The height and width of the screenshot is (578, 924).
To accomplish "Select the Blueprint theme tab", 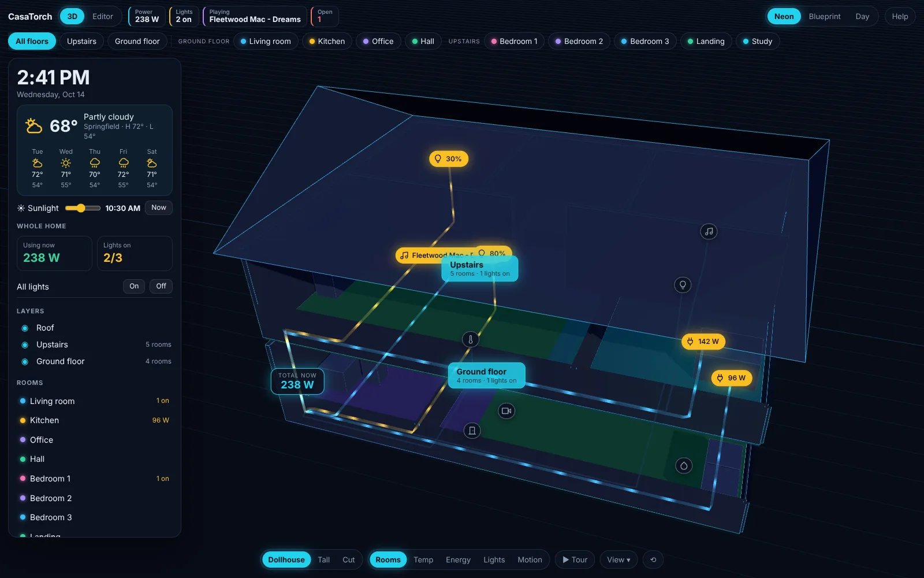I will coord(824,16).
